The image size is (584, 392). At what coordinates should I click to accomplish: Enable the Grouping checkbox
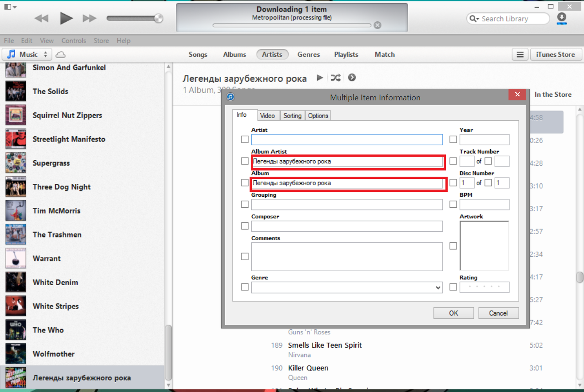pos(245,204)
